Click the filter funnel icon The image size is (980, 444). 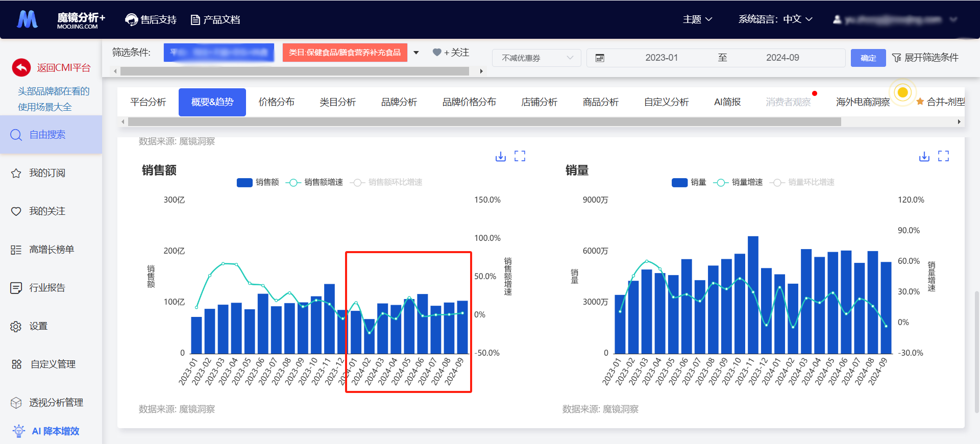[x=896, y=58]
